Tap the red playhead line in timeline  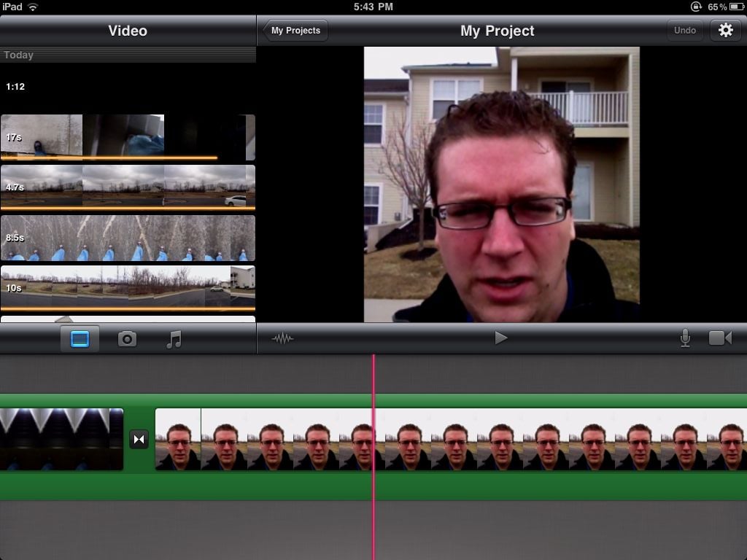[373, 457]
